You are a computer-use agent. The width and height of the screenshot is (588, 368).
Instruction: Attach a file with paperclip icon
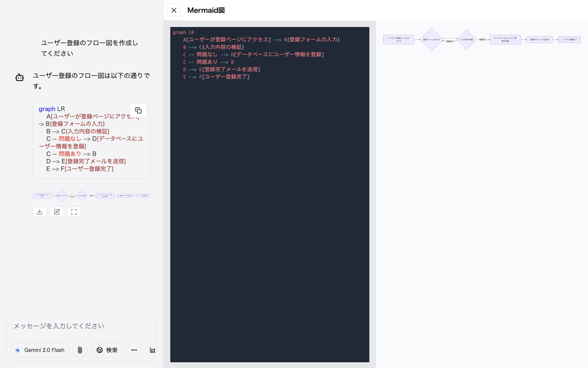[x=80, y=350]
